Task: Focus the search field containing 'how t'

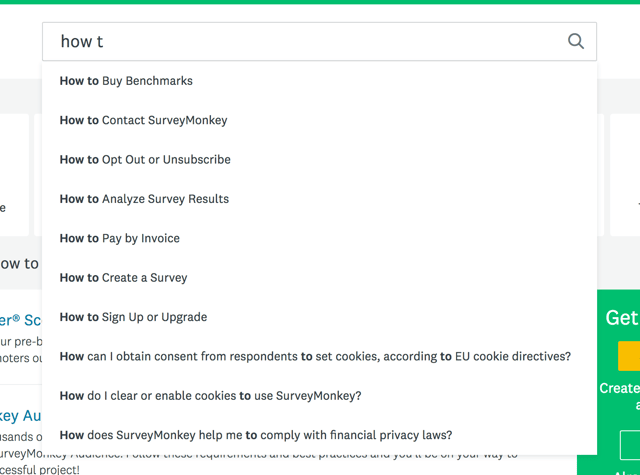Action: (x=300, y=41)
